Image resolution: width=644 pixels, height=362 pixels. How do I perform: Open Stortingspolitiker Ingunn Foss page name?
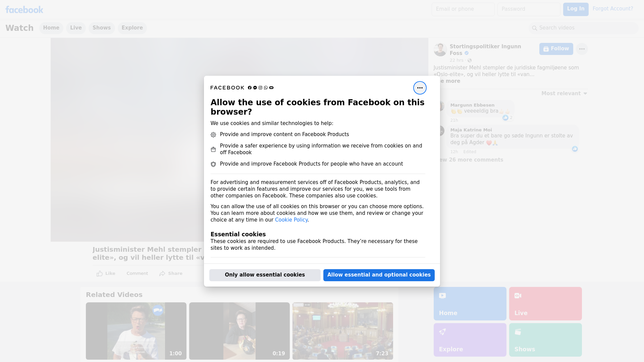(485, 50)
